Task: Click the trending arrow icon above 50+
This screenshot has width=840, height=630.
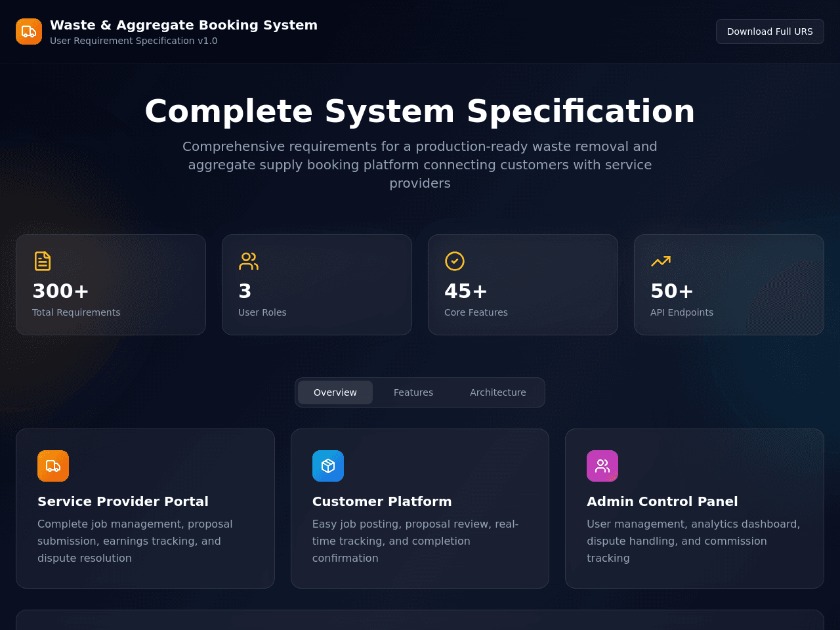Action: pyautogui.click(x=661, y=261)
